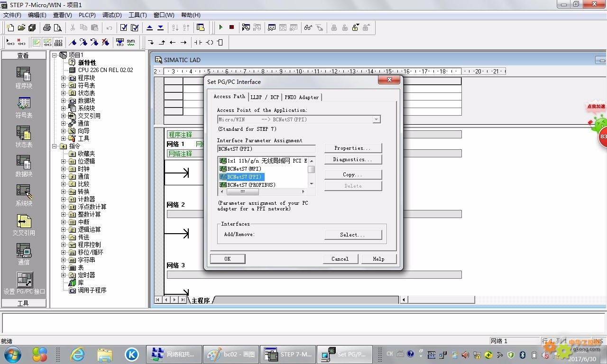This screenshot has height=364, width=607.
Task: Click OK in Set PG/PC Interface
Action: pyautogui.click(x=228, y=259)
